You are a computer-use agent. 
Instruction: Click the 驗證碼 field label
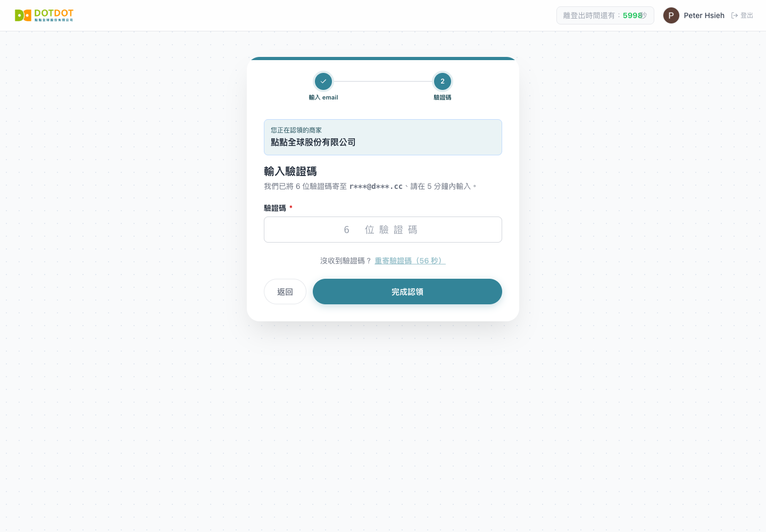[x=275, y=208]
